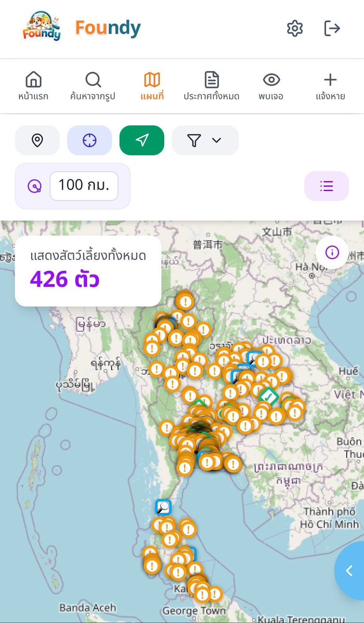The height and width of the screenshot is (623, 364).
Task: Select the northernmost orange alert marker
Action: (184, 301)
